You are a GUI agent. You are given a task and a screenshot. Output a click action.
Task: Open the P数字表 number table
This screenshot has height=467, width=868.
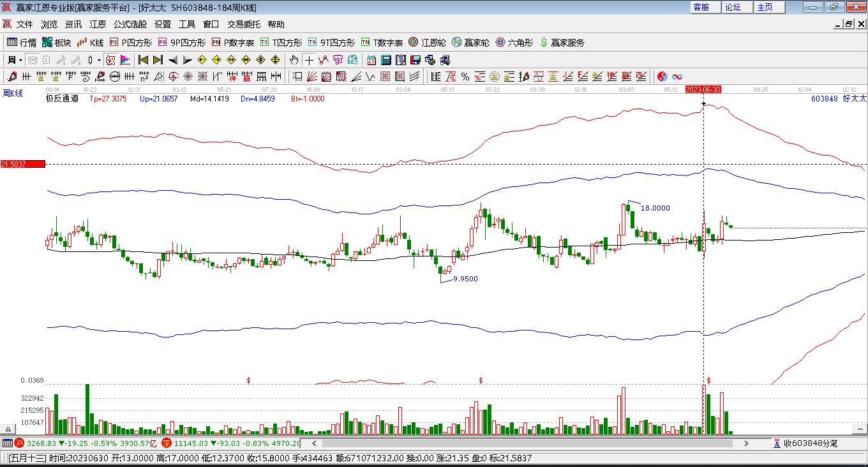pyautogui.click(x=233, y=43)
